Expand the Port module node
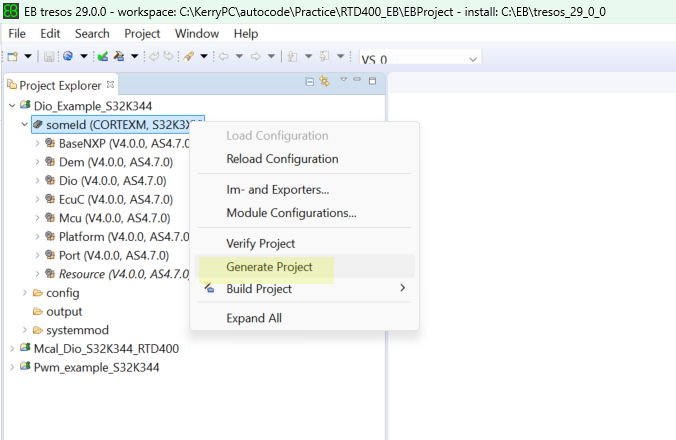The height and width of the screenshot is (440, 676). click(x=37, y=255)
